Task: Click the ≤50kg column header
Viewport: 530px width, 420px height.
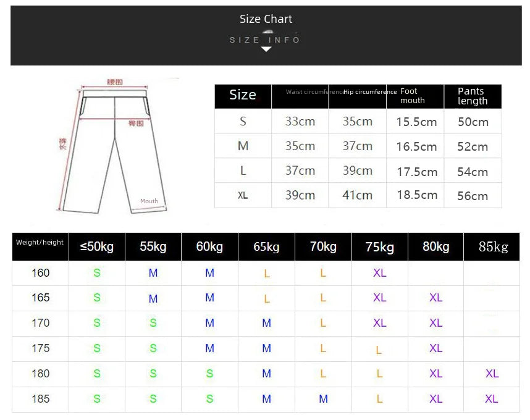Action: [x=97, y=247]
